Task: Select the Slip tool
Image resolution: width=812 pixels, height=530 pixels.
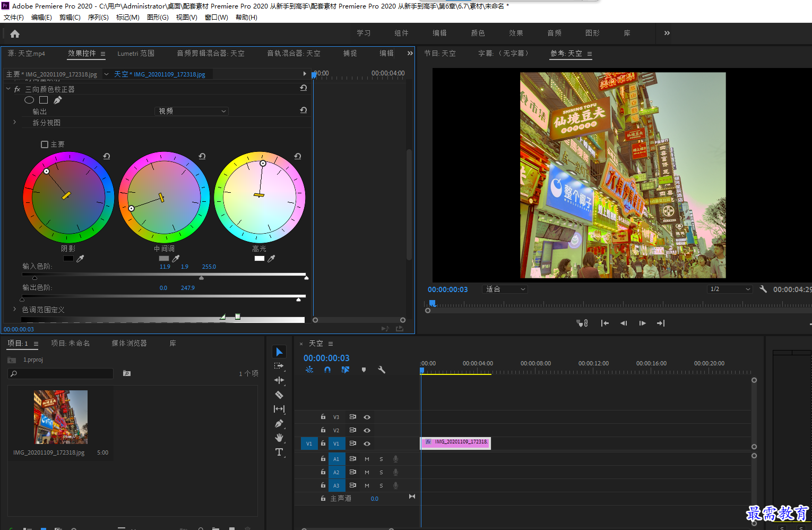Action: point(279,409)
